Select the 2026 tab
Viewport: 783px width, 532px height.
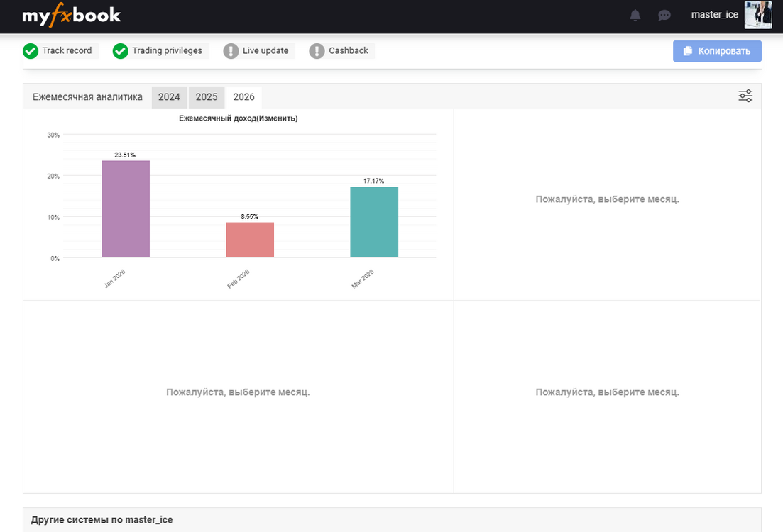(243, 96)
